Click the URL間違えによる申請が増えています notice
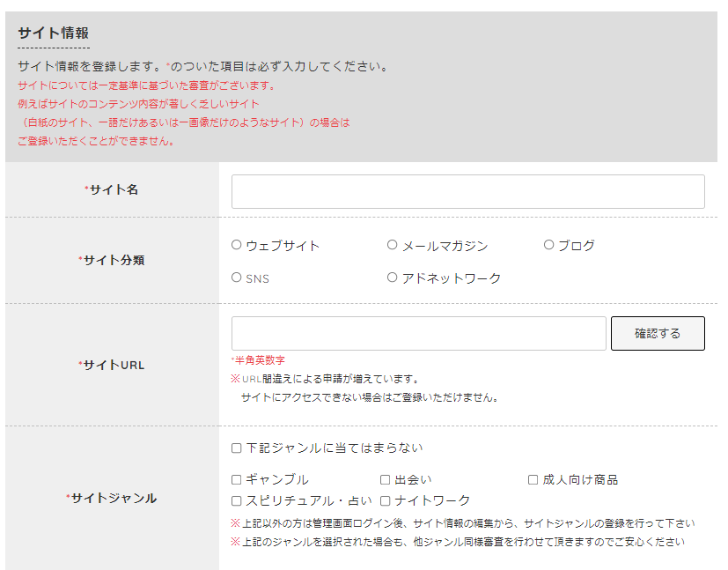This screenshot has width=728, height=570. pos(326,379)
